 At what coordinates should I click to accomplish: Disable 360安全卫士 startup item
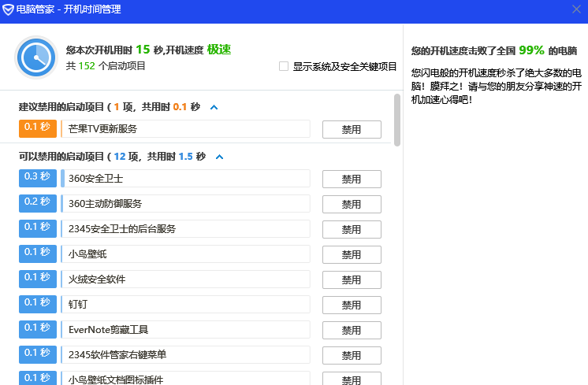(351, 180)
